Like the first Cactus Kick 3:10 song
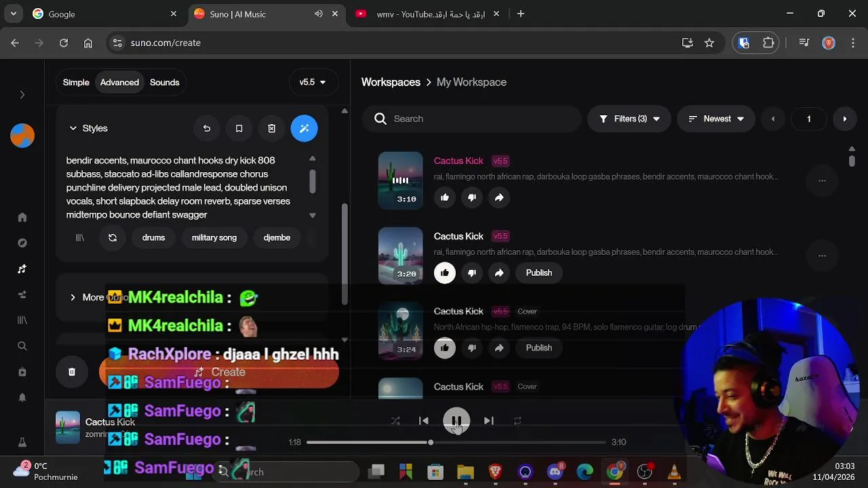 445,197
